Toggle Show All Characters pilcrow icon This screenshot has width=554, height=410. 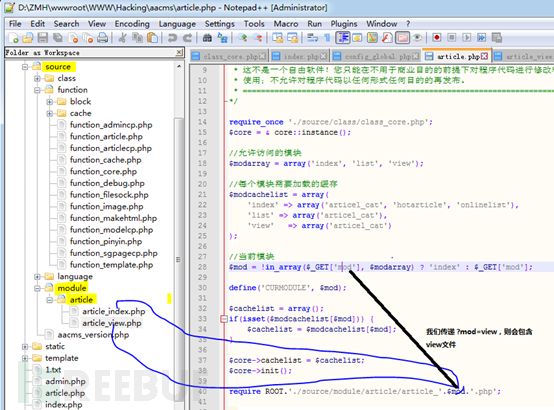pos(327,37)
